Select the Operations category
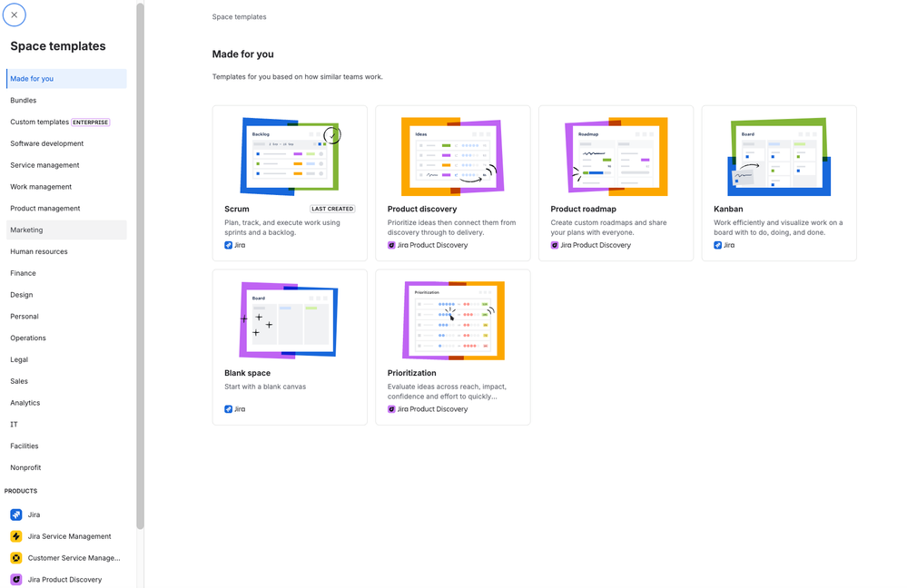 (x=66, y=338)
